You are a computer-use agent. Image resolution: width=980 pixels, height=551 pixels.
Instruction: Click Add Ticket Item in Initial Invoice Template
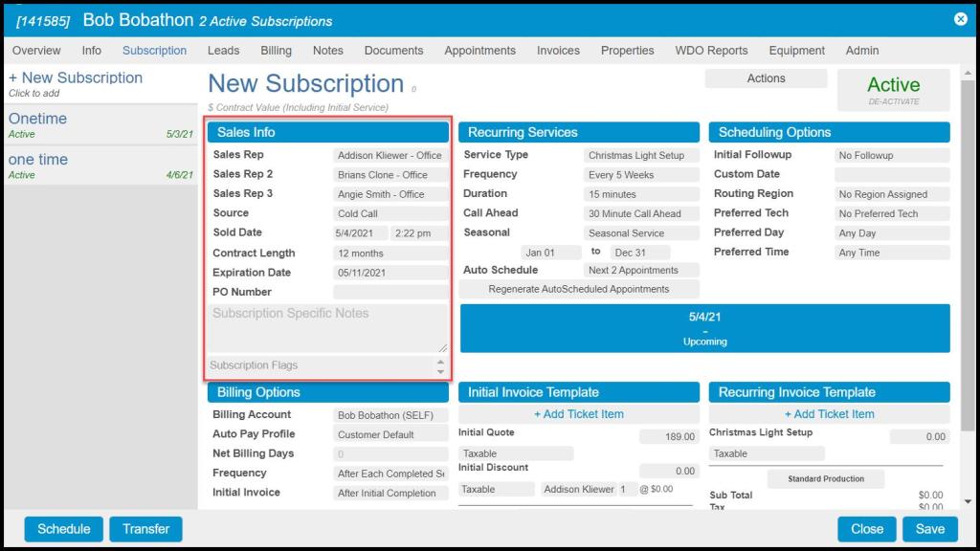point(579,414)
